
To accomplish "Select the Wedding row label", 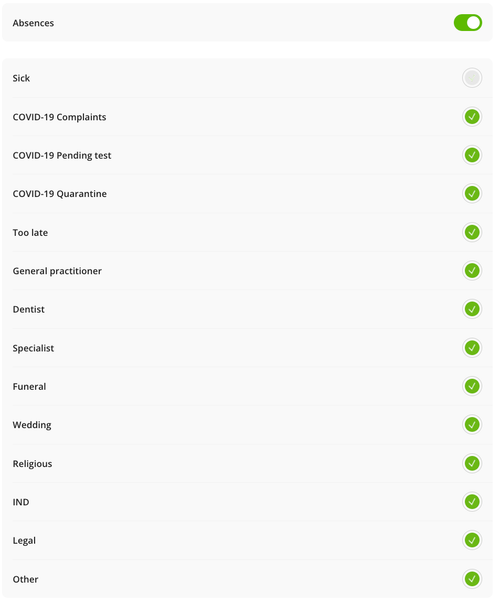I will [32, 425].
